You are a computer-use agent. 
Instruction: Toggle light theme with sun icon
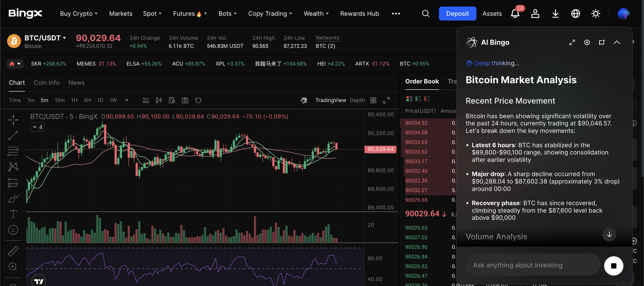(x=596, y=14)
